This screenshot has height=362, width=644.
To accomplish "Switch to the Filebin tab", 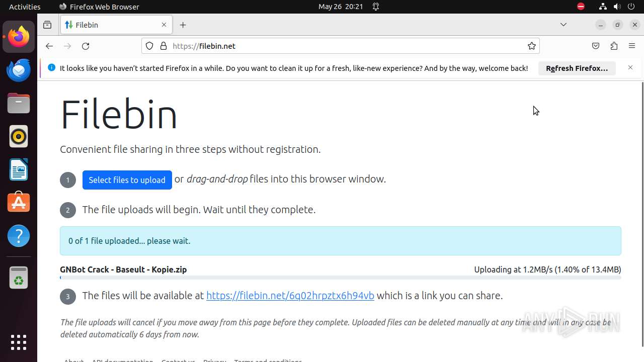I will (116, 25).
